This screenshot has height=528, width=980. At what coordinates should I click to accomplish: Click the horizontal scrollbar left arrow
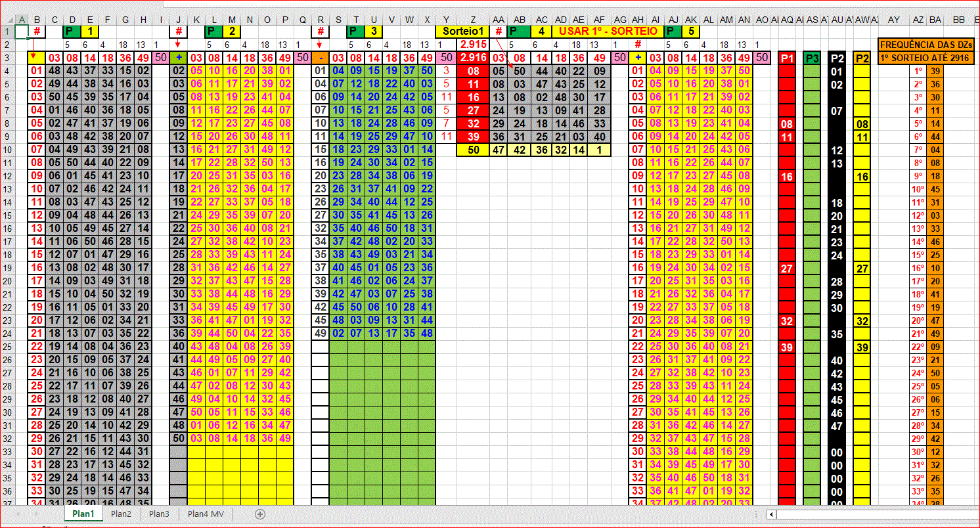[x=772, y=514]
